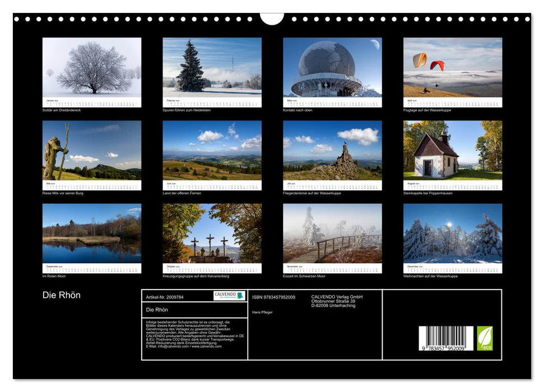
Task: Click the ISBN 9783457952009 number strip
Action: (x=275, y=297)
